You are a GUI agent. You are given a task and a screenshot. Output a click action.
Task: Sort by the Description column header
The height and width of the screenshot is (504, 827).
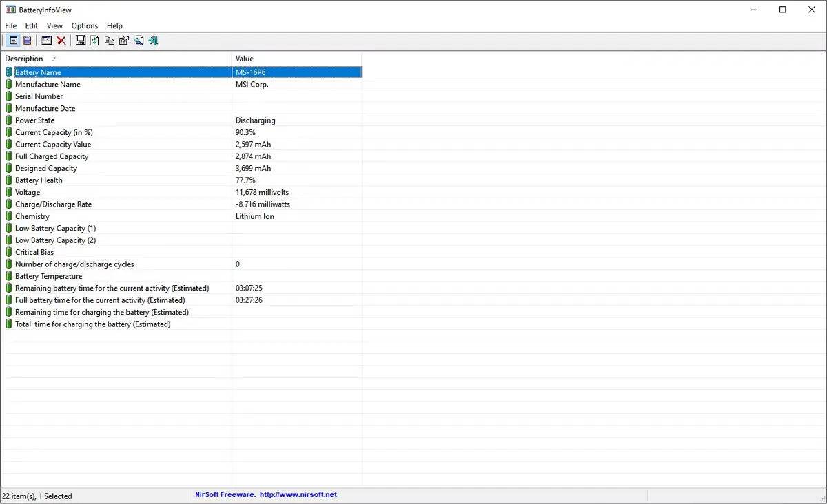[x=116, y=59]
